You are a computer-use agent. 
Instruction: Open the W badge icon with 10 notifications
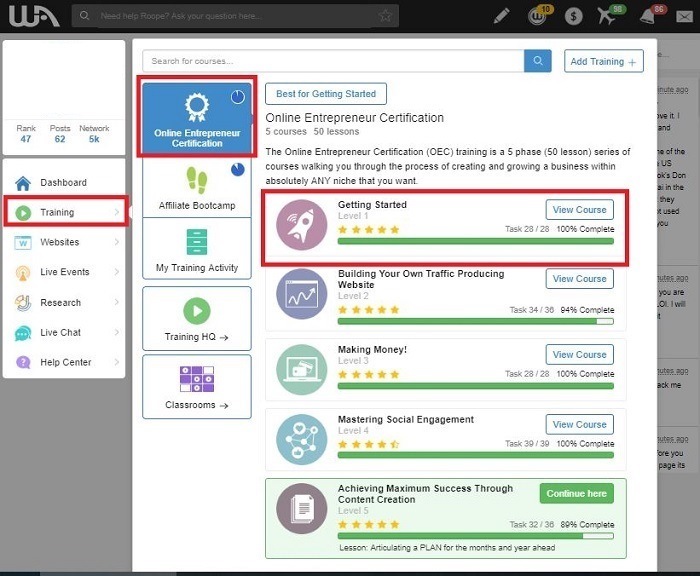pyautogui.click(x=538, y=16)
